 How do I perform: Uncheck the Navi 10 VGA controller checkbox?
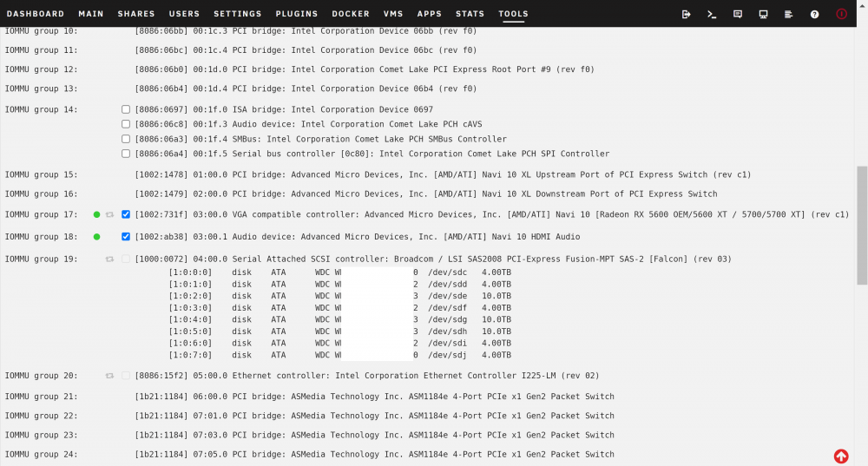click(x=126, y=214)
